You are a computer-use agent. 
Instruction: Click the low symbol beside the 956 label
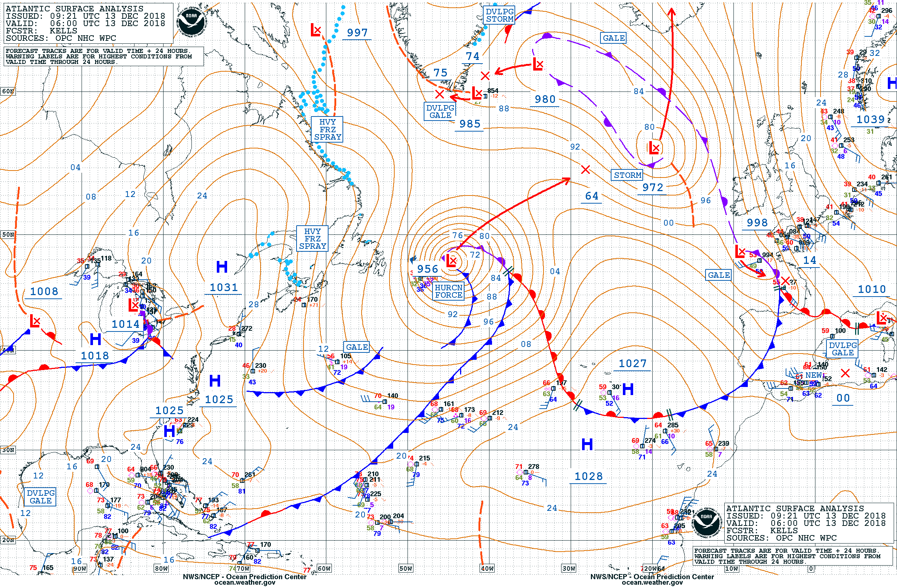(452, 261)
